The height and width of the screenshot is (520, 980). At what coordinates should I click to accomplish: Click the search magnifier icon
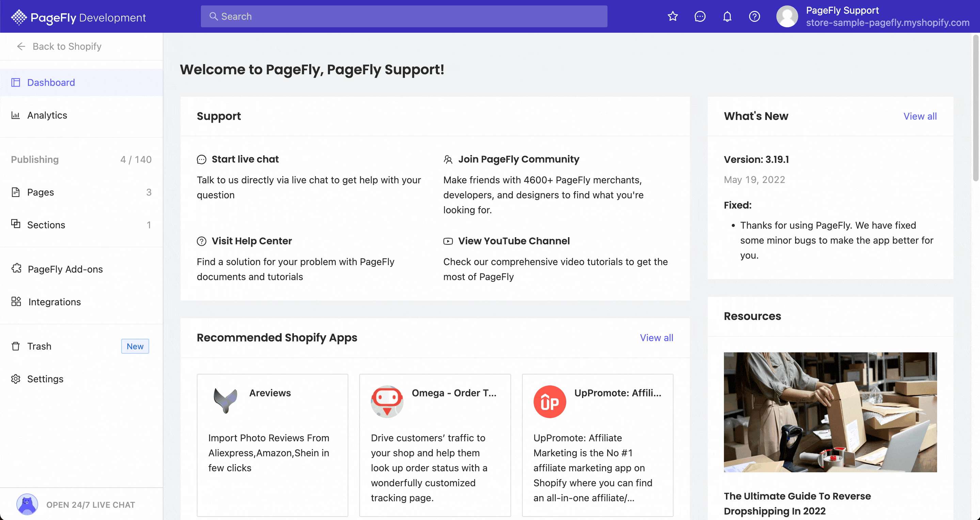coord(214,16)
